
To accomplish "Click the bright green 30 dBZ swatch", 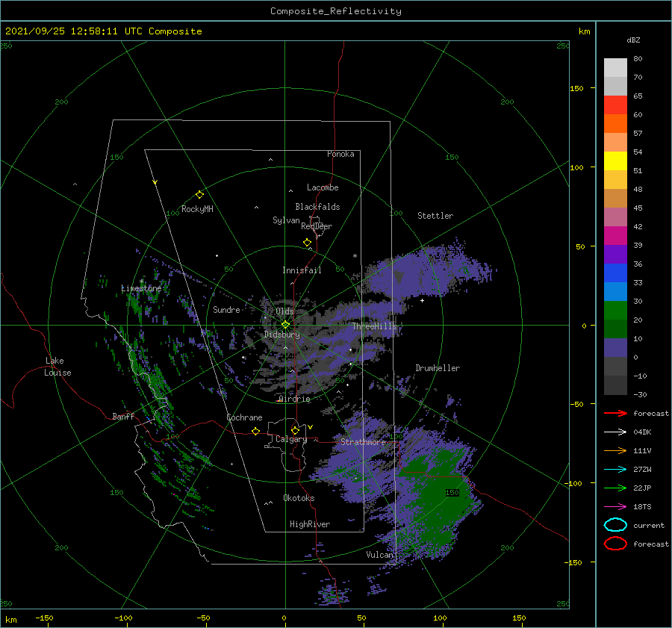I will (615, 311).
